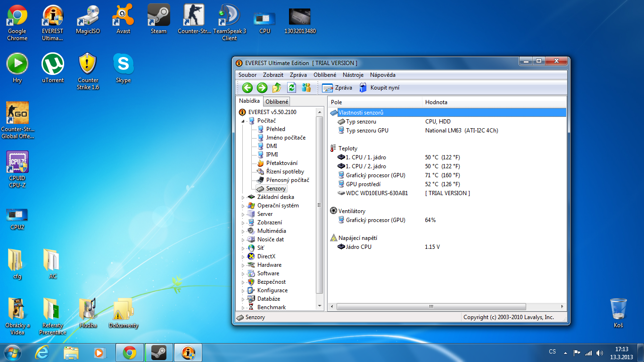
Task: Open TeamSpeak 3 Client desktop icon
Action: pos(230,23)
